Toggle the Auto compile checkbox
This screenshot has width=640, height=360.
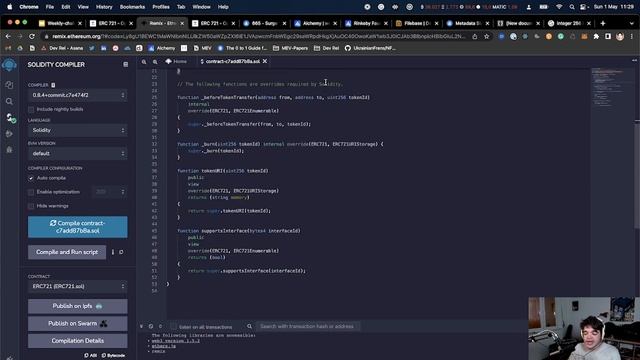31,178
